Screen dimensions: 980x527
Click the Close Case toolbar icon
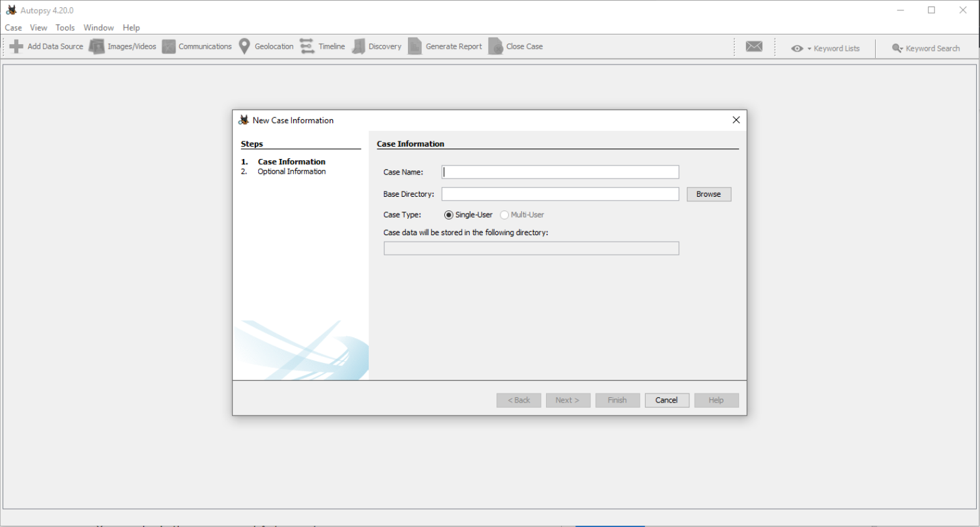[496, 46]
